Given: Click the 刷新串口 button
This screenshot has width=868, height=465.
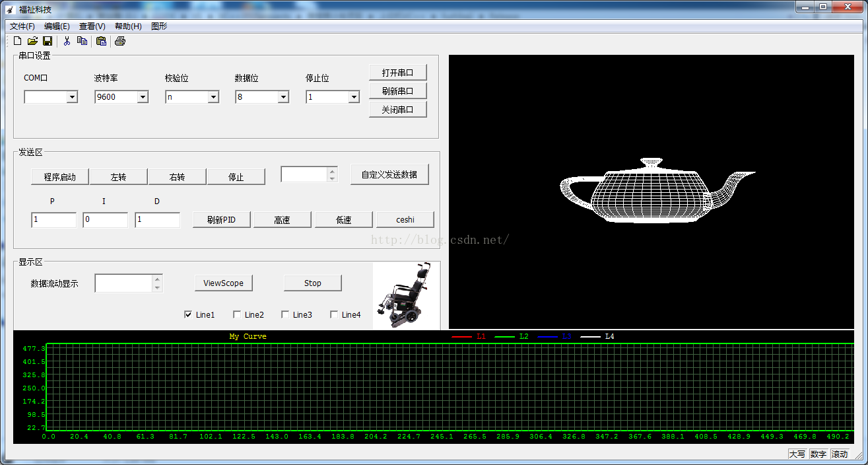Looking at the screenshot, I should [x=398, y=91].
